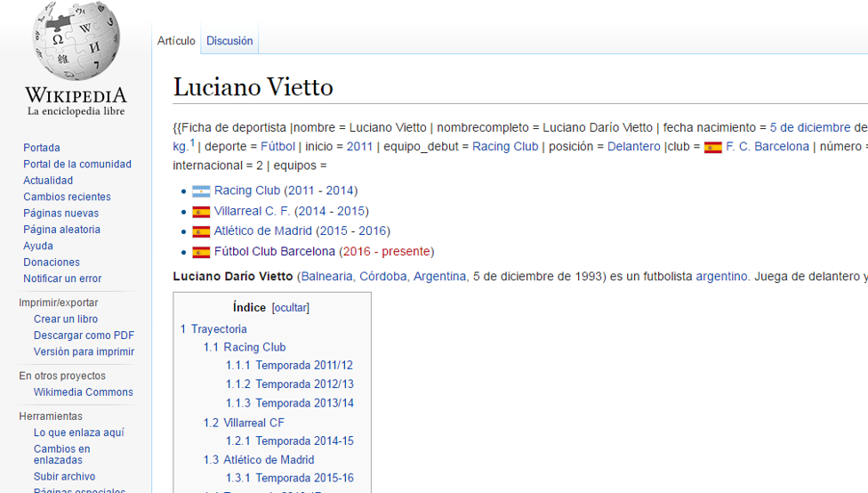Open Wikimedia Commons link
Screen dimensions: 868x493
pyautogui.click(x=84, y=392)
